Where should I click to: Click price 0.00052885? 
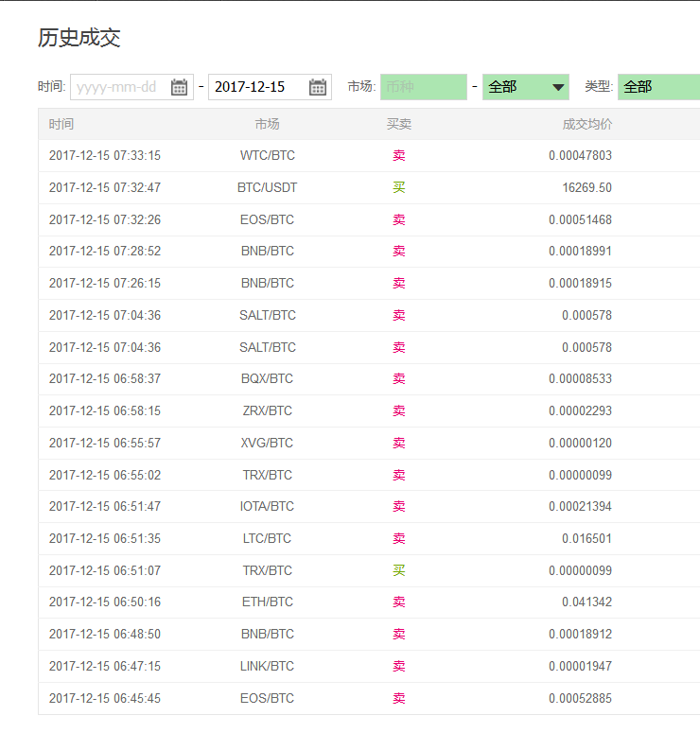(580, 698)
